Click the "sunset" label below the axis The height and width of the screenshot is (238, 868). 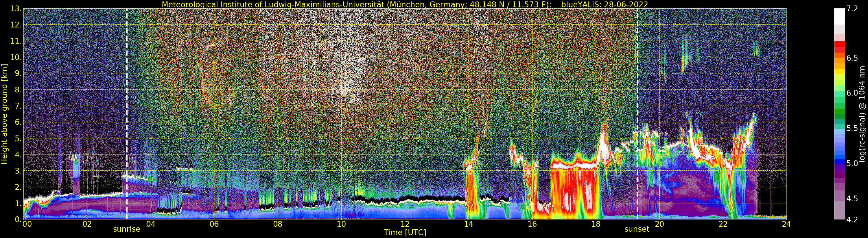(x=637, y=229)
